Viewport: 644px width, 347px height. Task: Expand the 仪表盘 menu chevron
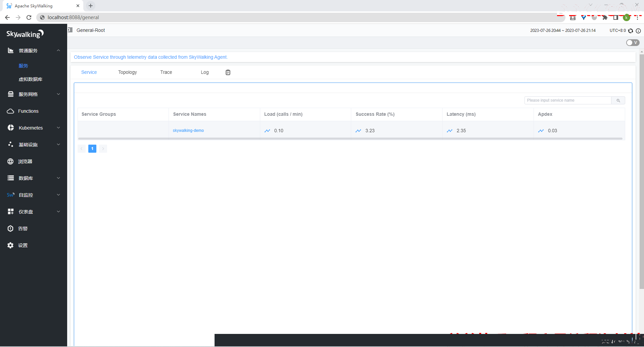58,211
